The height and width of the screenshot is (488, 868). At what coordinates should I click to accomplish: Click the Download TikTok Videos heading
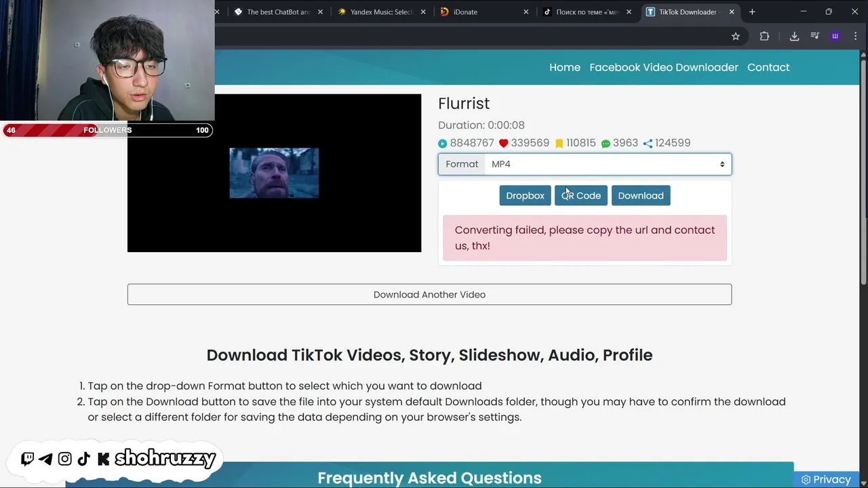[x=429, y=355]
